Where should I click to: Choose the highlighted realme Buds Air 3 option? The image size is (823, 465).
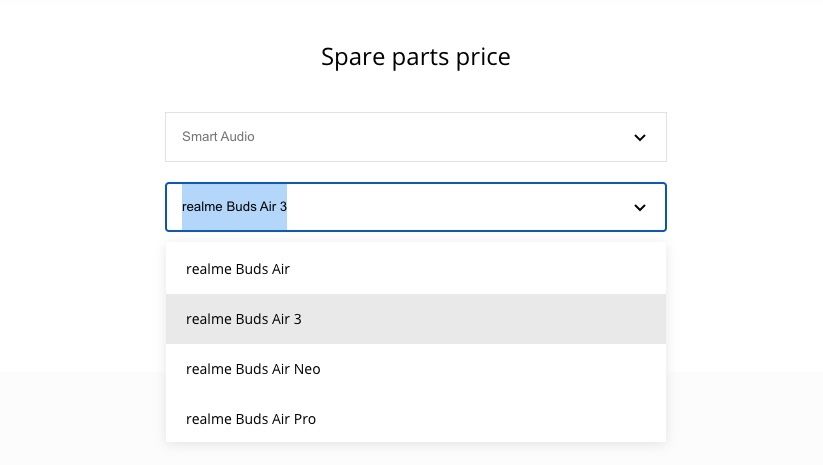pos(416,319)
